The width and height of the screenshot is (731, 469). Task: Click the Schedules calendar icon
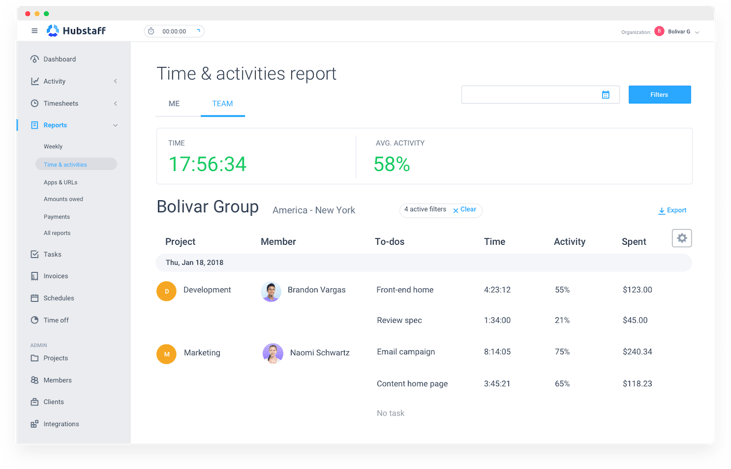[x=34, y=298]
